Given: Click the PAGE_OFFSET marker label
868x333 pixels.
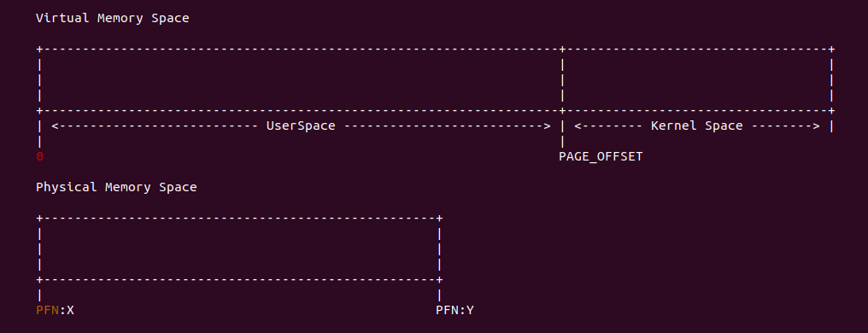Looking at the screenshot, I should tap(601, 156).
